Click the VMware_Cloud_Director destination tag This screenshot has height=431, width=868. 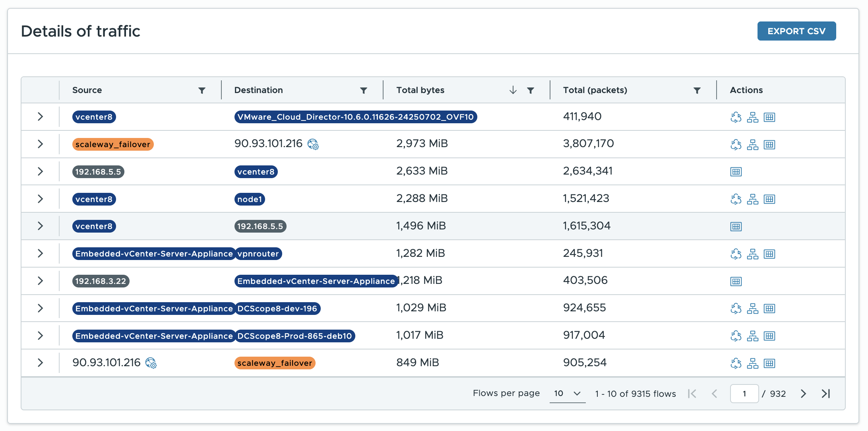click(355, 117)
